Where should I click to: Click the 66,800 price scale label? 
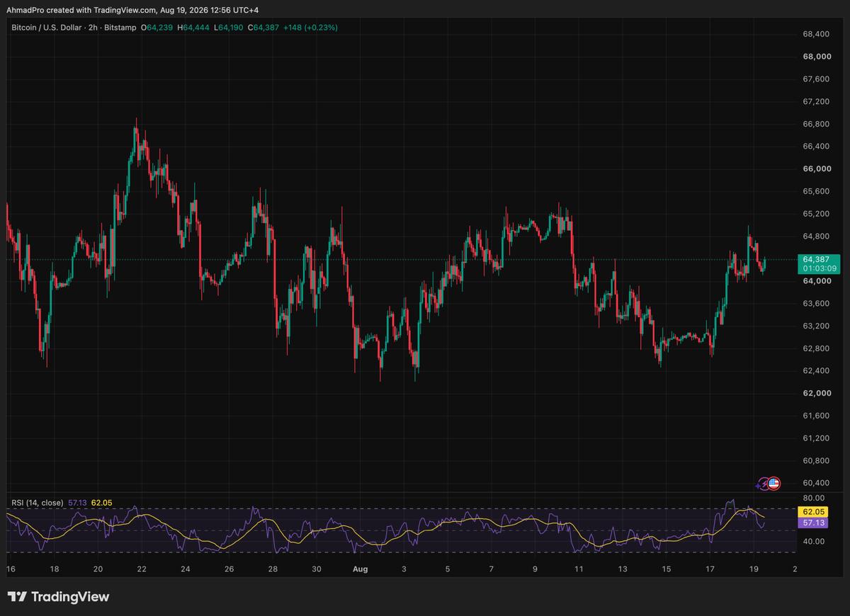(x=817, y=124)
